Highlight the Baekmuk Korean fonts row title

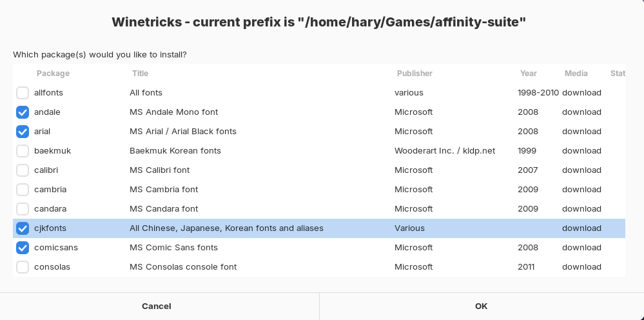175,151
